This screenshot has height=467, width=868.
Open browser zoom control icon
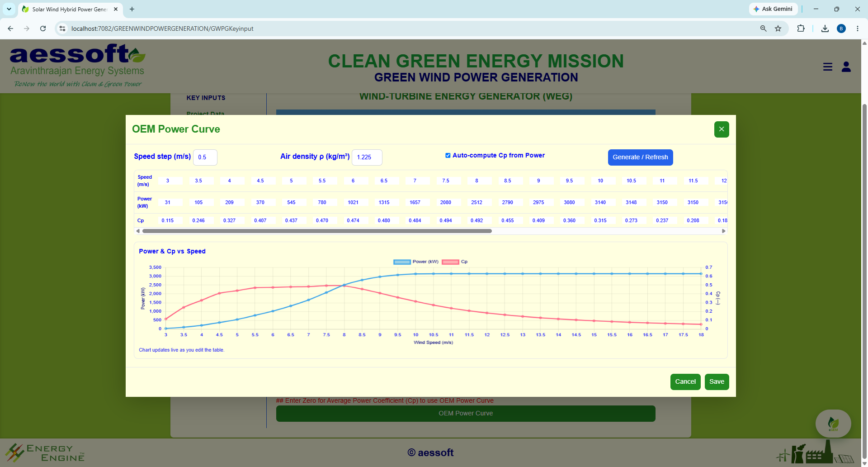(x=764, y=29)
